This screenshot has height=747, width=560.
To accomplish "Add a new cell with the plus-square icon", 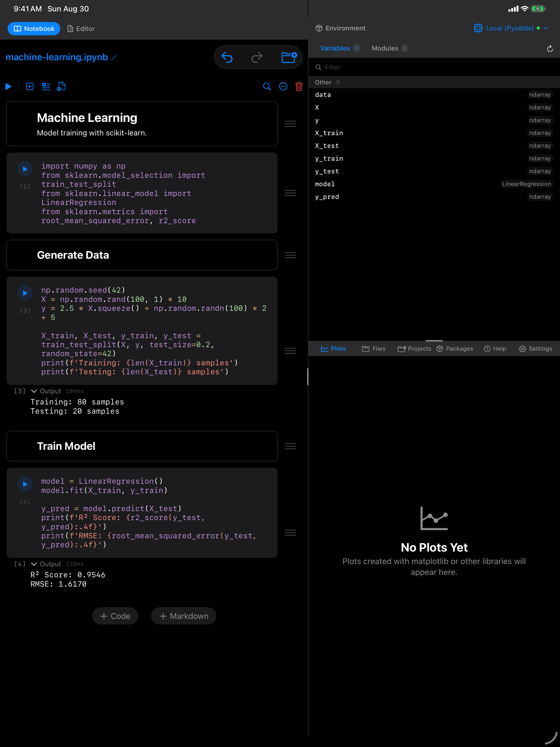I will tap(30, 87).
